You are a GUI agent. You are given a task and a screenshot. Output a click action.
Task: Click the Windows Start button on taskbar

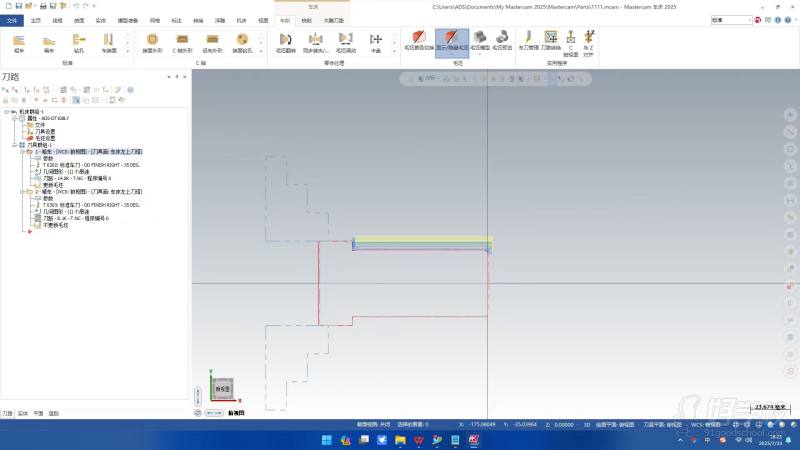point(326,439)
